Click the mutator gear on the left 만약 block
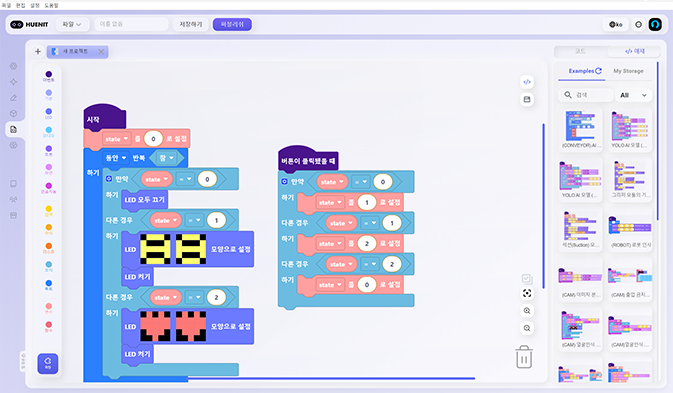Screen dimensions: 673x393 pos(109,178)
